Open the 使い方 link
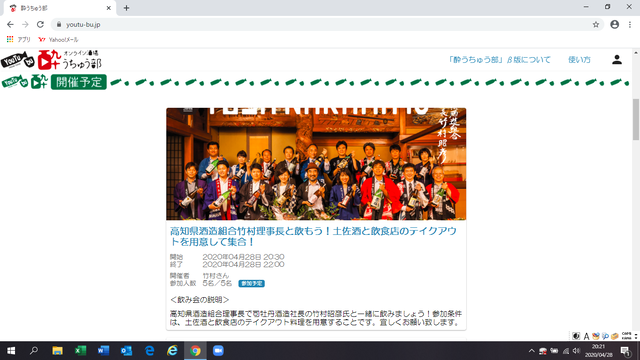This screenshot has width=640, height=360. pyautogui.click(x=579, y=60)
